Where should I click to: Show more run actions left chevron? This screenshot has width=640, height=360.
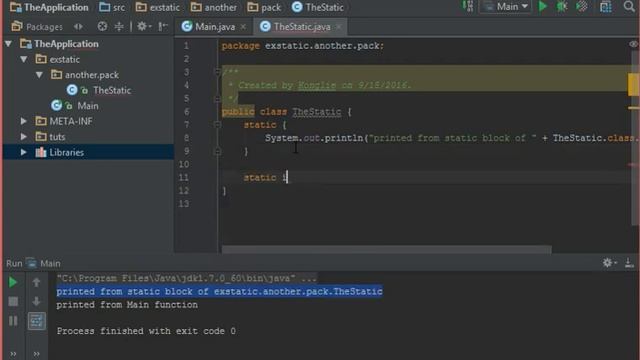13,354
